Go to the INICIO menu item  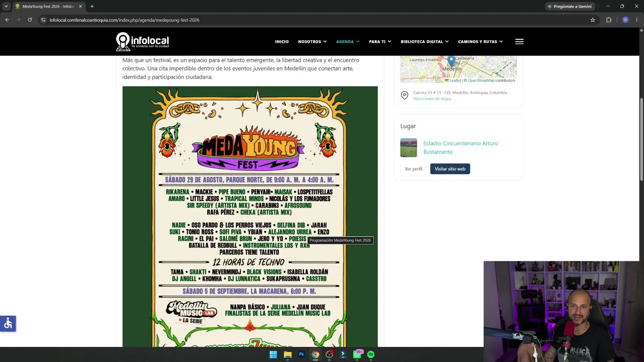point(282,42)
